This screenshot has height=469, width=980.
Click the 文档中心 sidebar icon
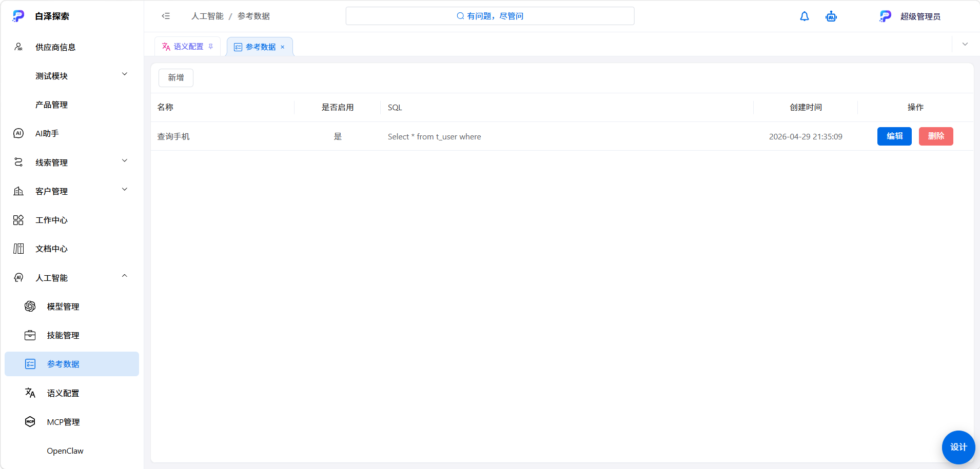click(x=18, y=249)
